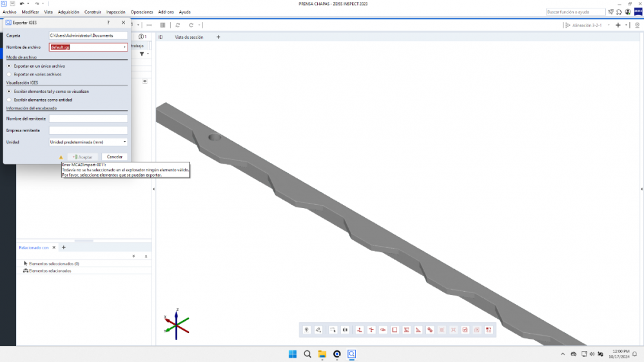Click the dotted rectangle selection tool
The width and height of the screenshot is (644, 362).
(333, 330)
